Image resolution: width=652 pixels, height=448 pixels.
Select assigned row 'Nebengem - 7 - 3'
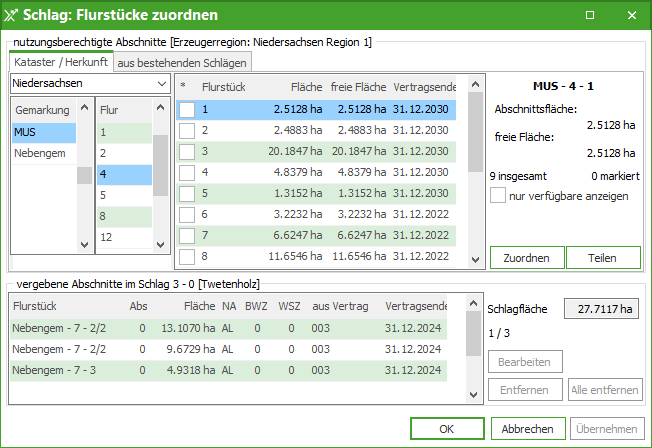click(58, 371)
